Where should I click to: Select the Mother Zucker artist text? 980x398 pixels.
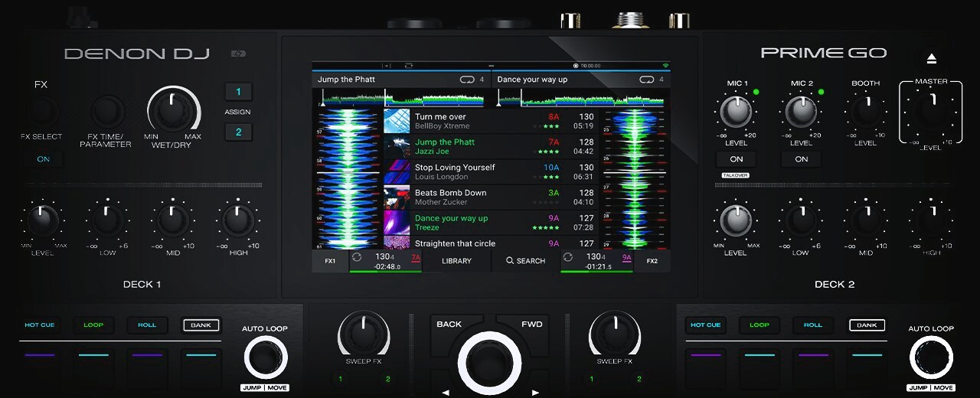tap(440, 203)
